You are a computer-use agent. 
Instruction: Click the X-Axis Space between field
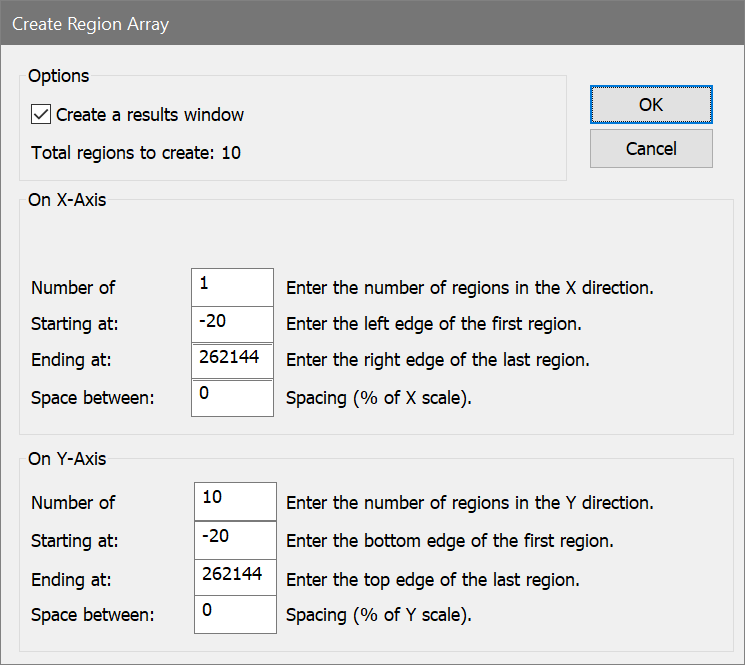tap(232, 397)
